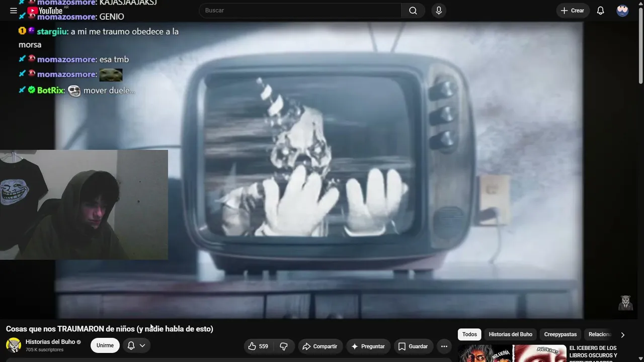Select the Historias del Buho filter chip
The image size is (644, 362).
(510, 334)
